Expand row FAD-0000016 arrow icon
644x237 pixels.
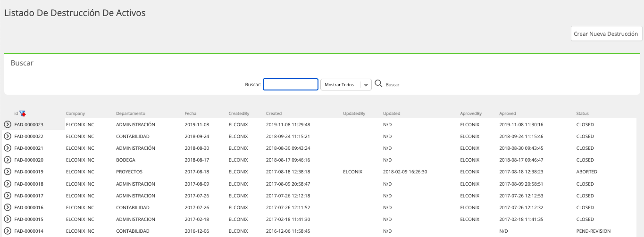point(8,207)
